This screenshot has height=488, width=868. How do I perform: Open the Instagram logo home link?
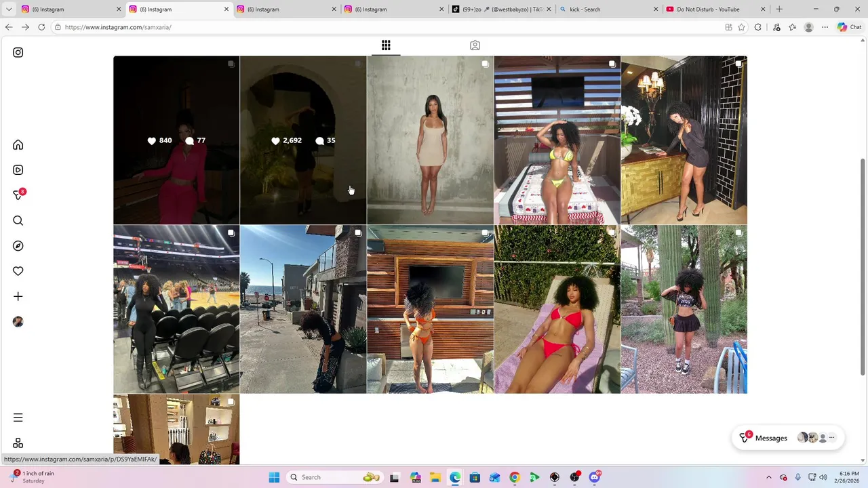coord(18,52)
